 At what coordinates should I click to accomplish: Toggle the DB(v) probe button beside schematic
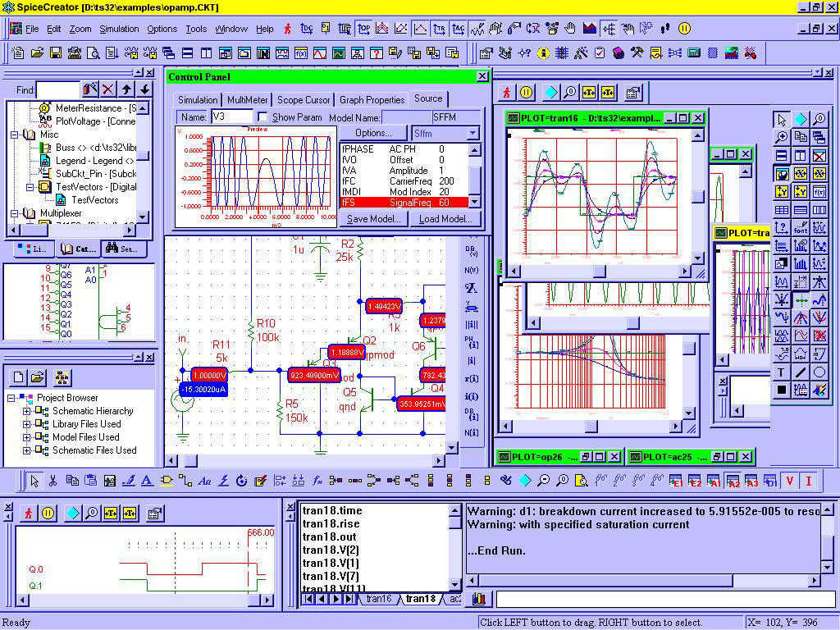click(471, 251)
